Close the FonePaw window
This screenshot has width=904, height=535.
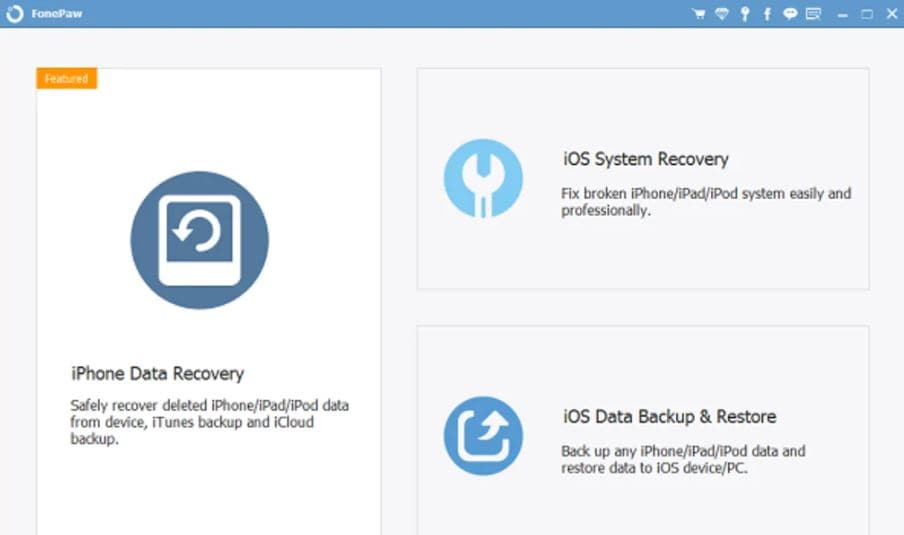tap(891, 14)
